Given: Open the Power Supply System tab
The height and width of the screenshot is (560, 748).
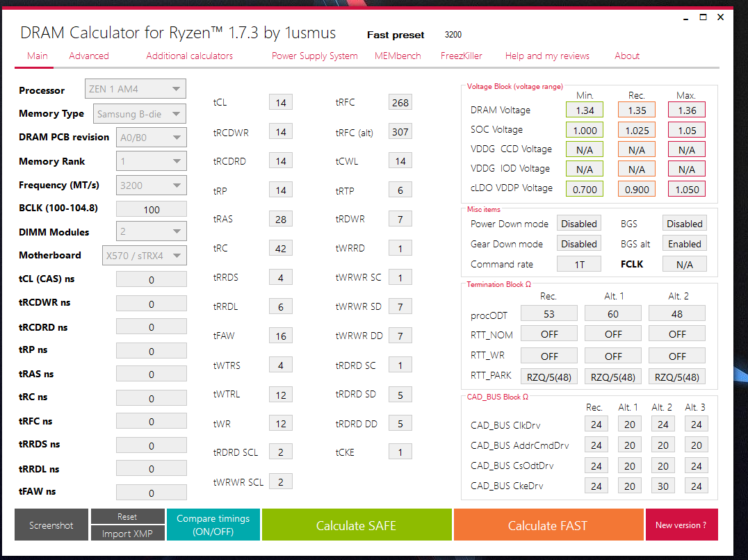Looking at the screenshot, I should (x=314, y=56).
